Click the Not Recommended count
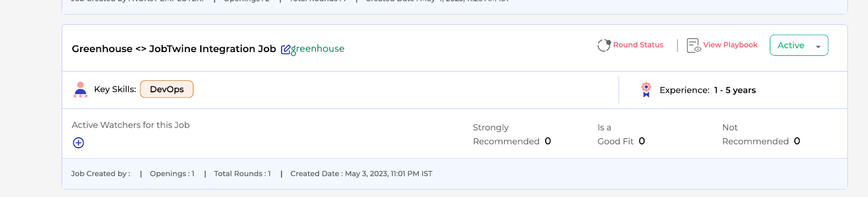868x197 pixels. (x=797, y=141)
